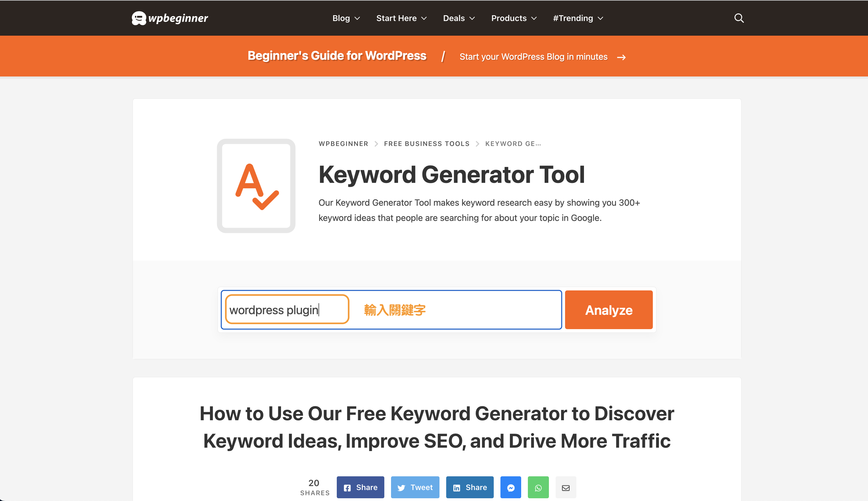The image size is (868, 501).
Task: Click the Analyze button
Action: [x=608, y=309]
